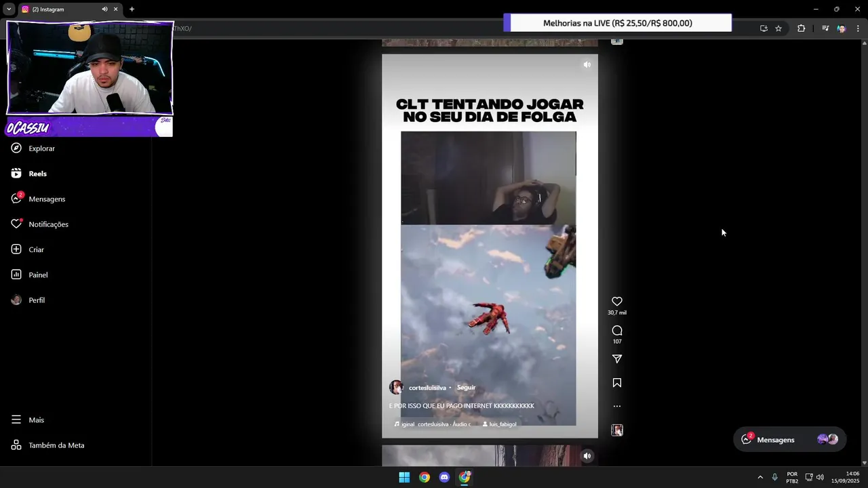Viewport: 868px width, 488px height.
Task: Click the Notificações heart icon
Action: click(x=16, y=224)
